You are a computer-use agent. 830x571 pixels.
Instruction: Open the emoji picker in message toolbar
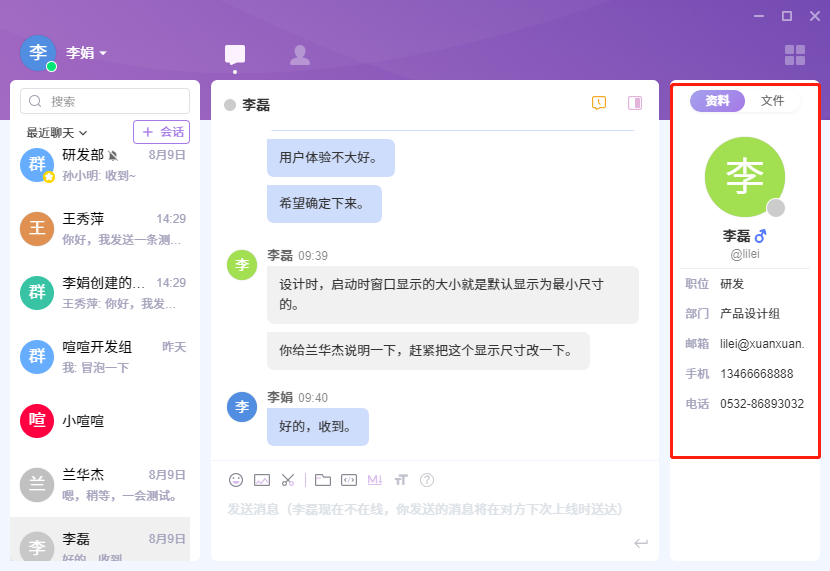point(236,480)
